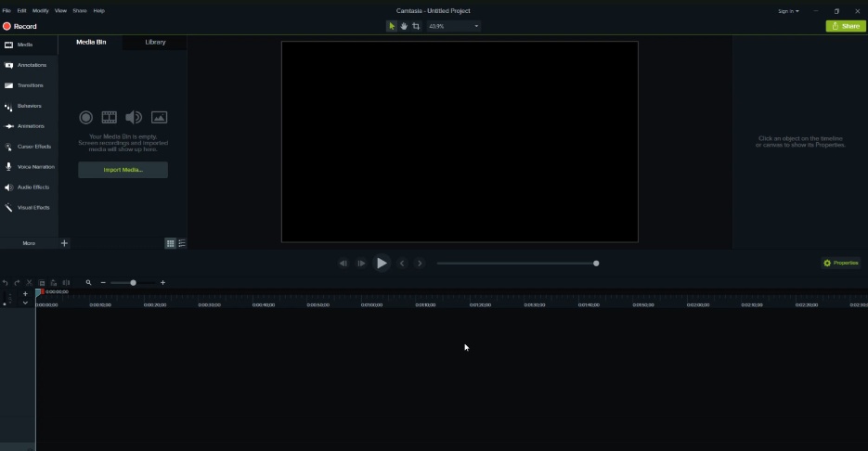The width and height of the screenshot is (868, 451).
Task: Click the Import Media button
Action: coord(123,170)
